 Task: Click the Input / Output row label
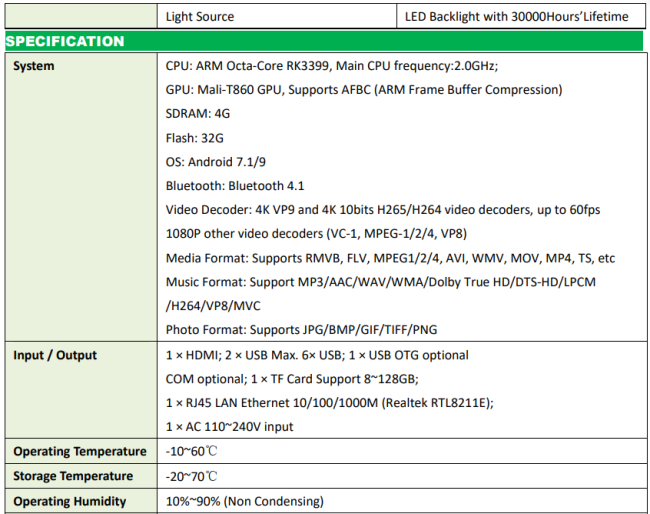(x=55, y=355)
